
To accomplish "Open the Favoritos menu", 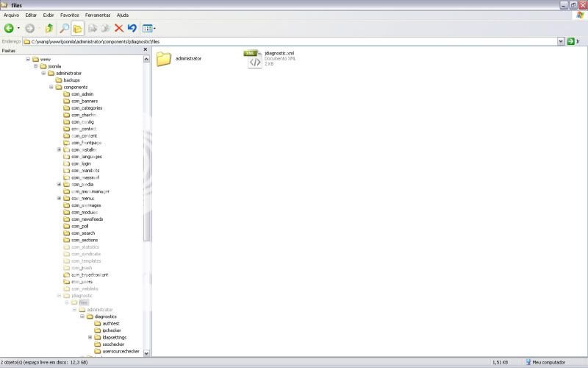I will pyautogui.click(x=70, y=15).
